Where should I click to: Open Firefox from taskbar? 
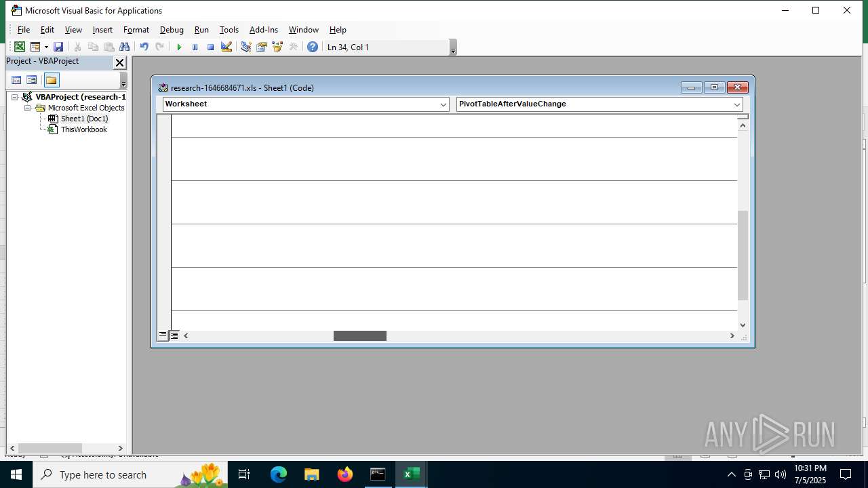345,474
